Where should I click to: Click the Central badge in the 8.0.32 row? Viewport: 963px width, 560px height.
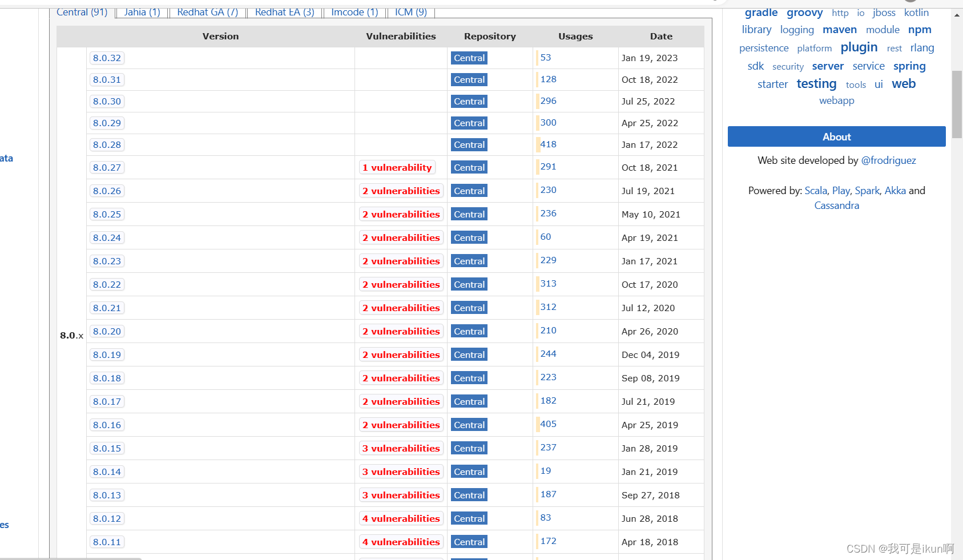tap(469, 58)
